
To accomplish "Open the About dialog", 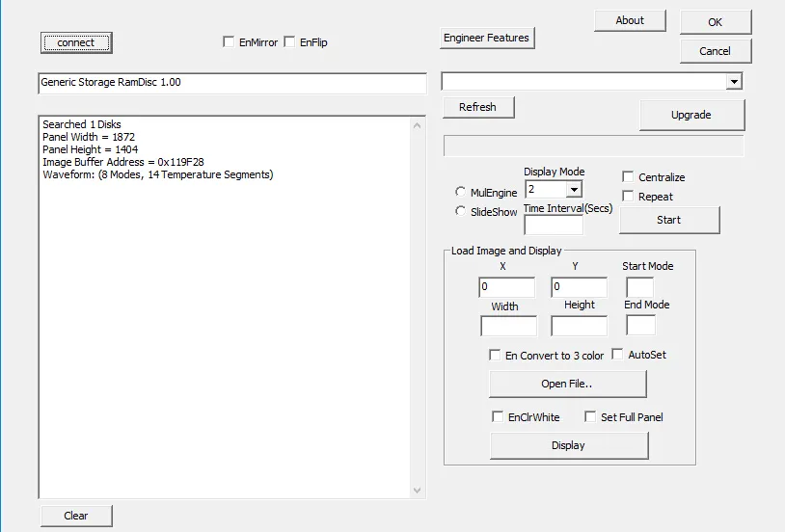I will pos(630,20).
